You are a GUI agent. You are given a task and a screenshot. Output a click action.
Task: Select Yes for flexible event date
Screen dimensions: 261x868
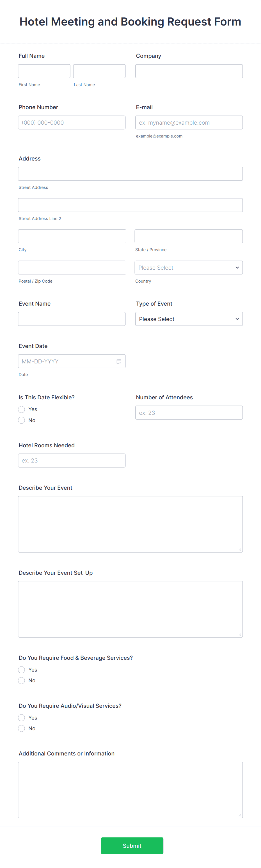[21, 409]
